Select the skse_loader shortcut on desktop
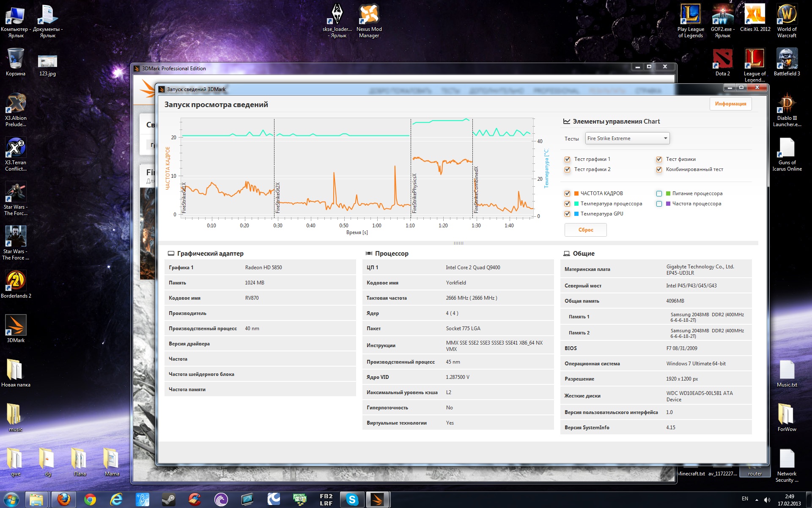812x508 pixels. click(337, 21)
